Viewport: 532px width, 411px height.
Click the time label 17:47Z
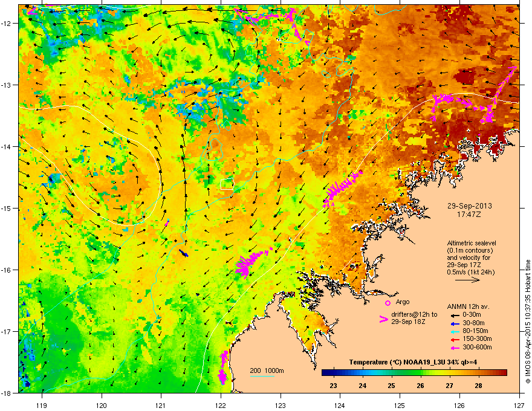[x=469, y=215]
